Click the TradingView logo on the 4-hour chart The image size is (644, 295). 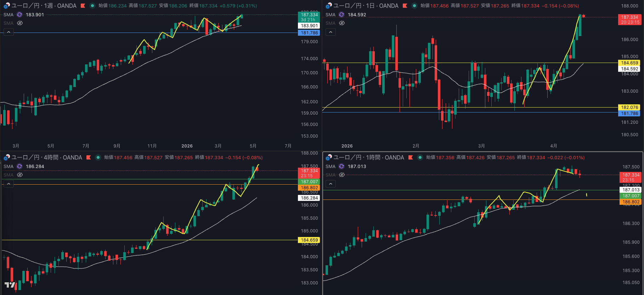[x=10, y=285]
